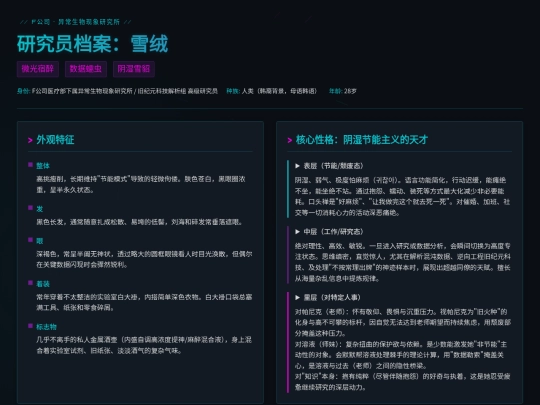Viewport: 540px width, 405px height.
Task: Click the 着装 subheading
Action: pyautogui.click(x=43, y=284)
